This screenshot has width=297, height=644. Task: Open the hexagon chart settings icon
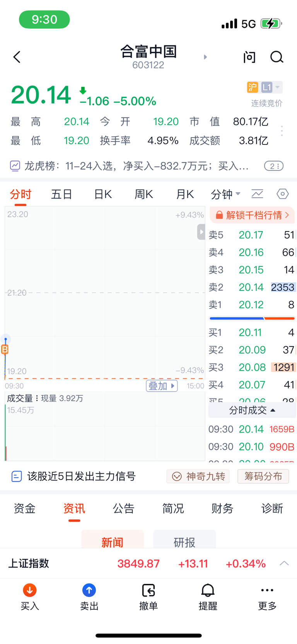pyautogui.click(x=283, y=194)
